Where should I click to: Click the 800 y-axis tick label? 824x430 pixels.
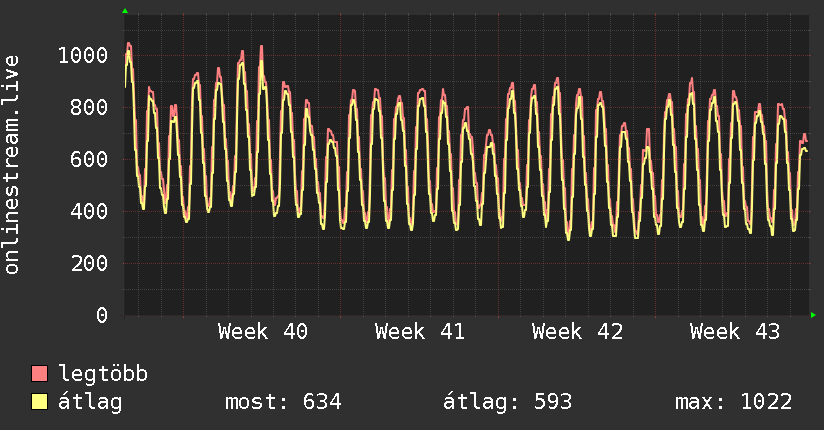[x=89, y=107]
